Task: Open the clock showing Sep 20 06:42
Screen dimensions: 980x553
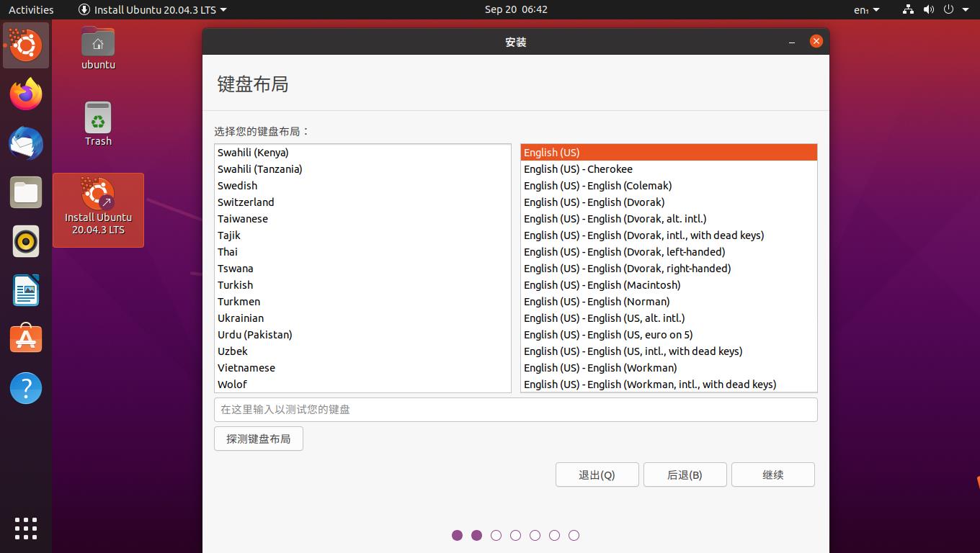Action: [516, 9]
